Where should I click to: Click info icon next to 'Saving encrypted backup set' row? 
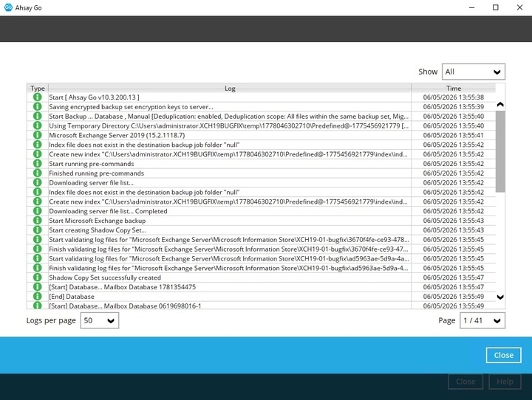[38, 107]
